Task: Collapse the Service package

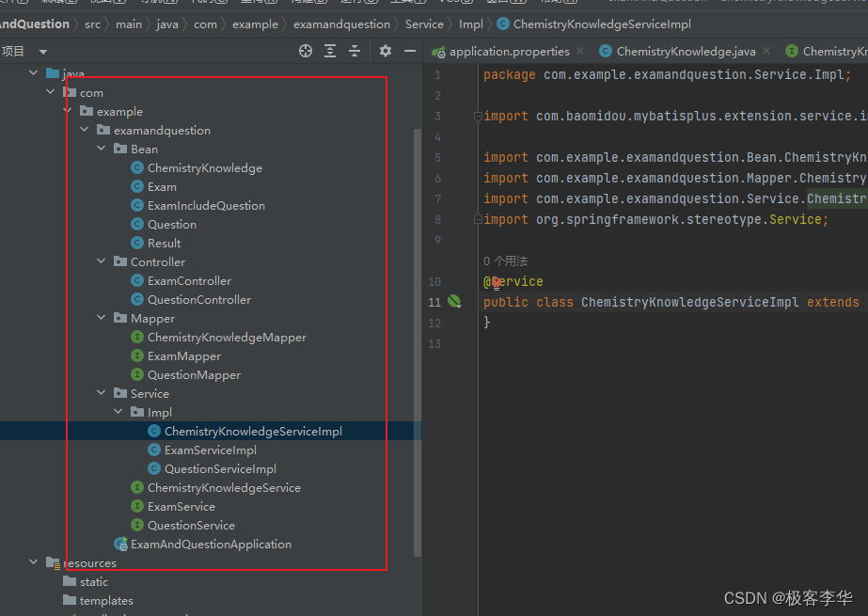Action: (102, 392)
